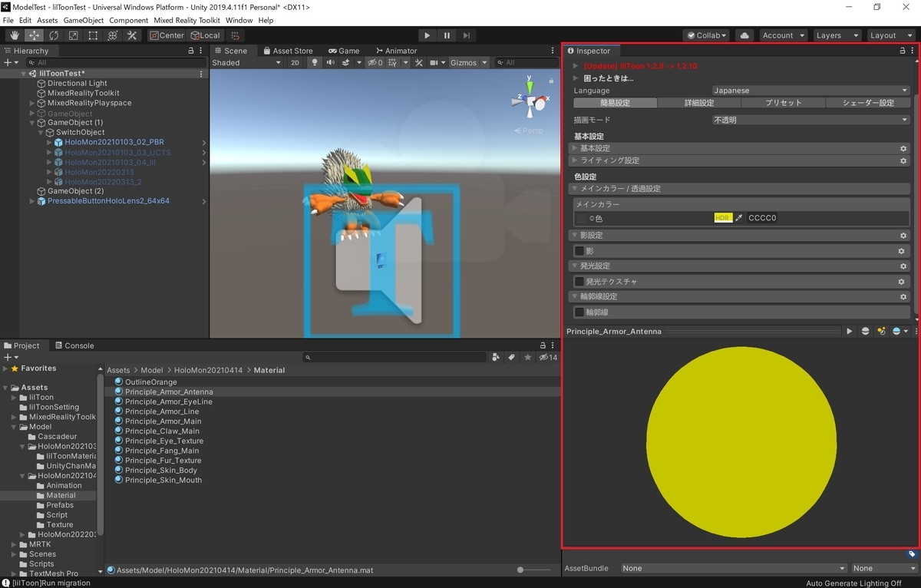This screenshot has height=588, width=921.
Task: Open gear menu for 輪郭線設定 section
Action: click(903, 297)
